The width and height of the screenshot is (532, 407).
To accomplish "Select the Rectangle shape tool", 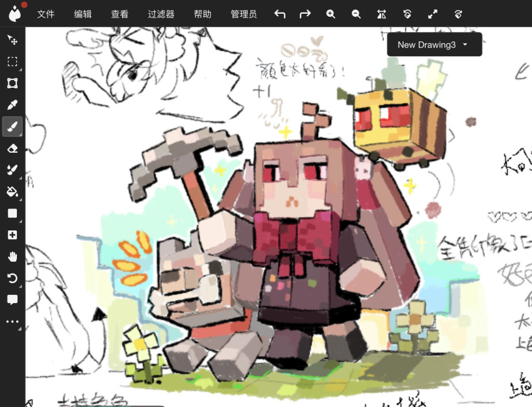I will (13, 213).
